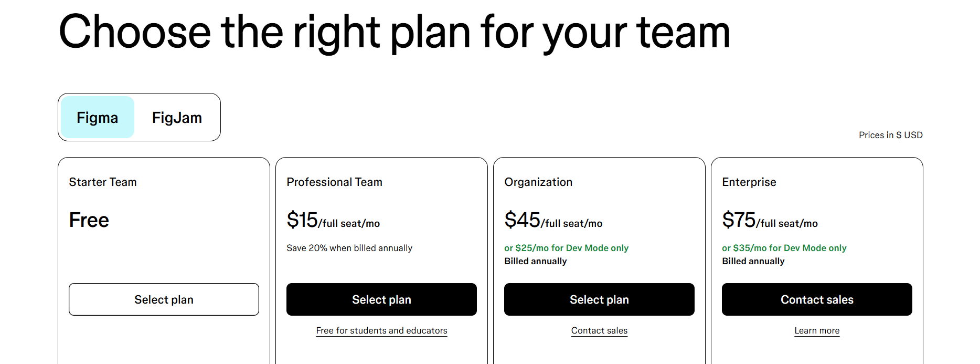Image resolution: width=980 pixels, height=364 pixels.
Task: Click the $45 per seat price
Action: pos(553,220)
